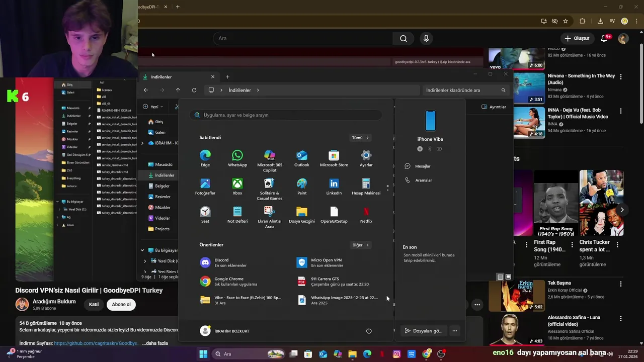Open Hesap Makinesi calculator
The width and height of the screenshot is (644, 362).
coord(366,187)
